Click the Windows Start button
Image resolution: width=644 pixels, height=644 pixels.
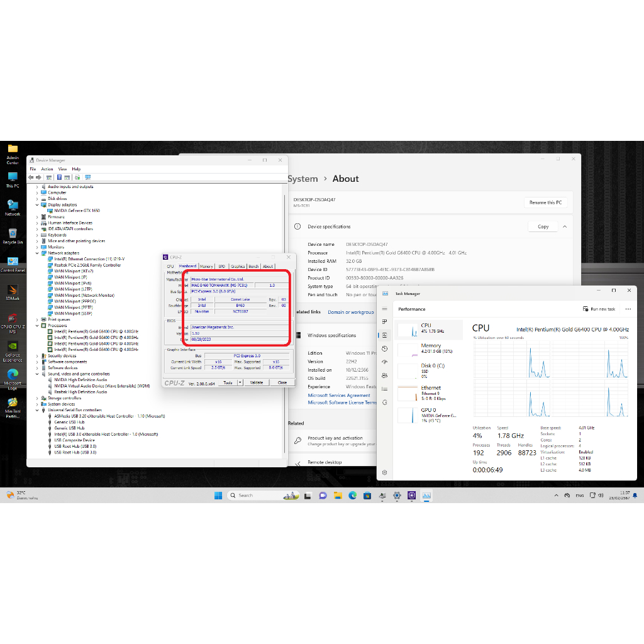[x=218, y=495]
